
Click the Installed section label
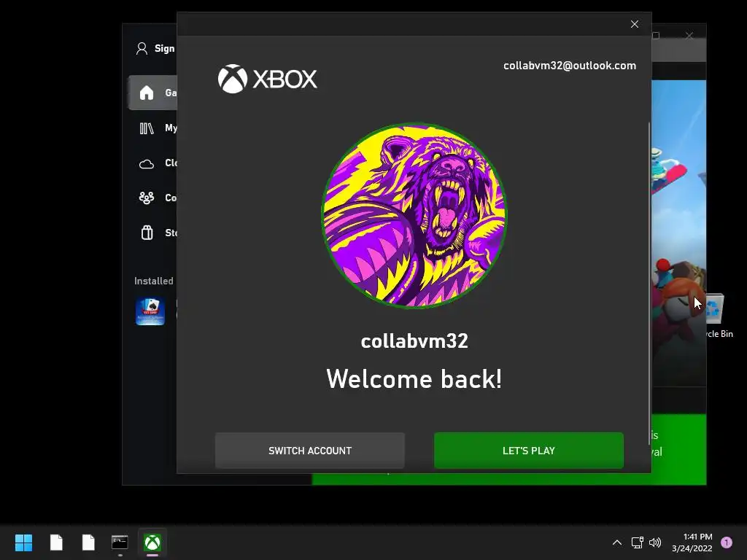[154, 281]
